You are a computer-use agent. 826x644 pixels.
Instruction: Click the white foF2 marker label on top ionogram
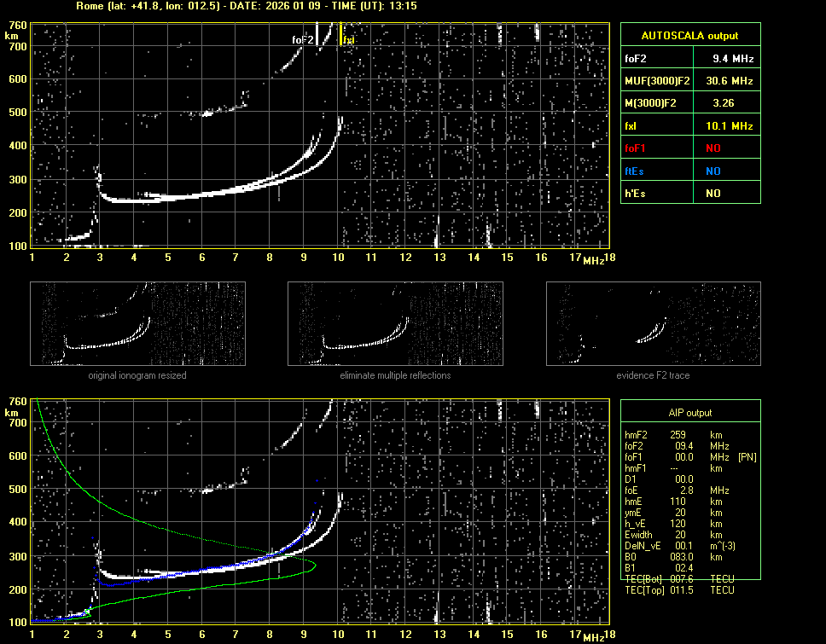click(303, 39)
